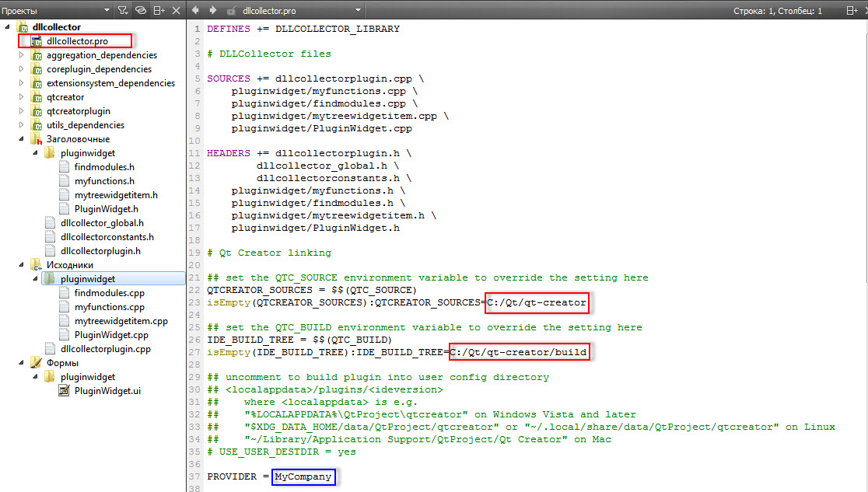Toggle synchronize with editor link icon

[x=141, y=10]
